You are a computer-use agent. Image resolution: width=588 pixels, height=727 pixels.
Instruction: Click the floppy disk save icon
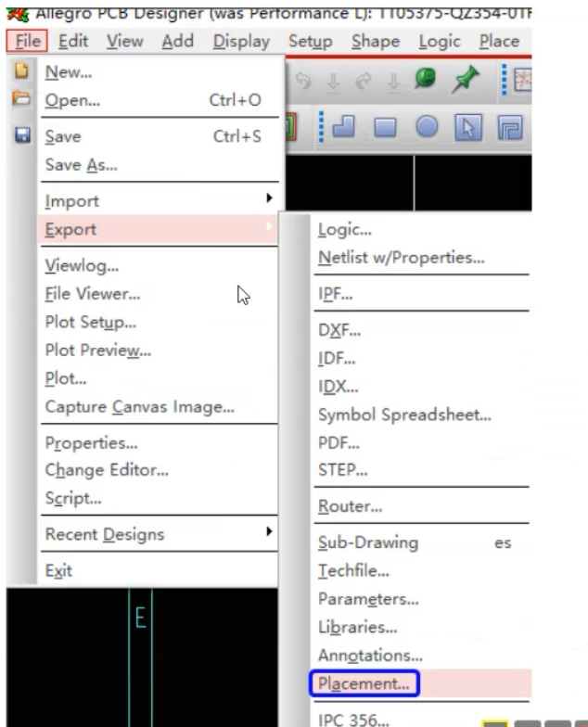pyautogui.click(x=22, y=135)
